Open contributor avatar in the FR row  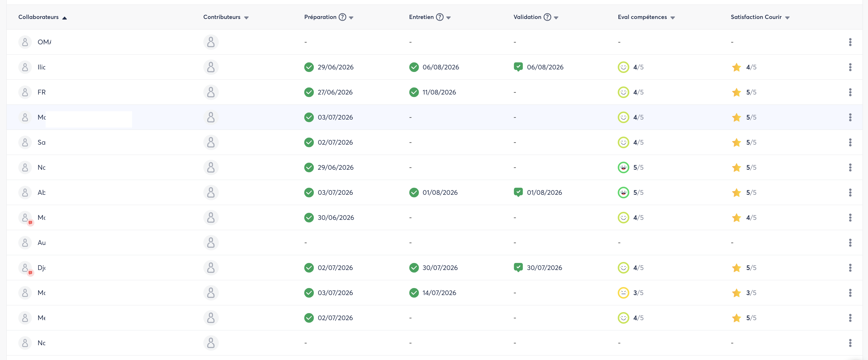[211, 92]
